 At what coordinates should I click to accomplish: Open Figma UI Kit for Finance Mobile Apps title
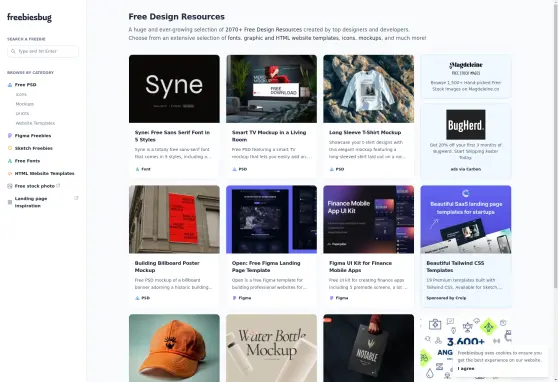pyautogui.click(x=360, y=267)
